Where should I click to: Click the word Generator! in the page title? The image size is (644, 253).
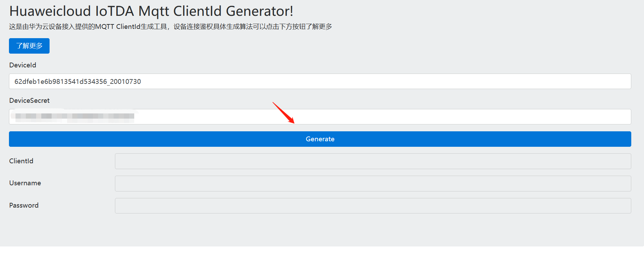260,11
